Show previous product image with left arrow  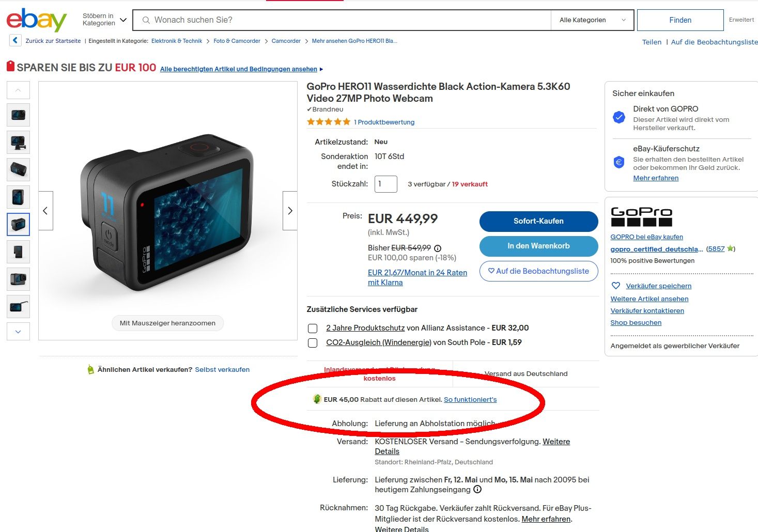[x=45, y=211]
